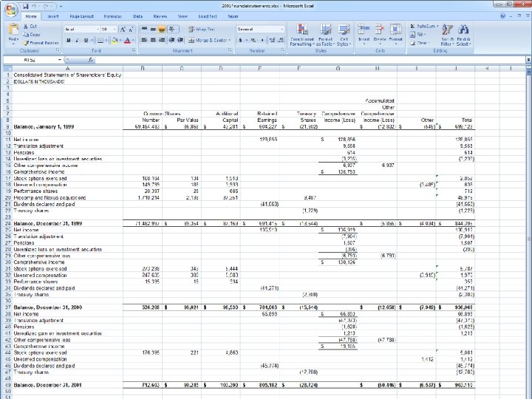
Task: Delete cells button
Action: 379,35
